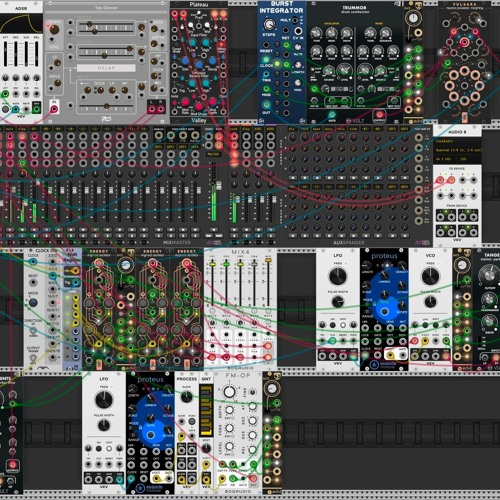This screenshot has height=500, width=500.
Task: Click third-row Proteus yellow V/Oct output
Action: tap(391, 355)
